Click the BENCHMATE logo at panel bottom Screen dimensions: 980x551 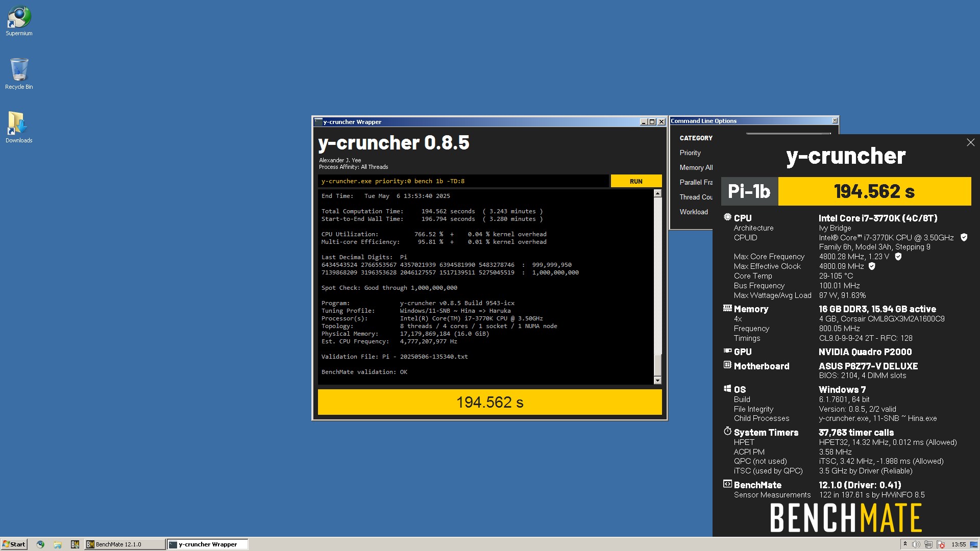tap(846, 518)
